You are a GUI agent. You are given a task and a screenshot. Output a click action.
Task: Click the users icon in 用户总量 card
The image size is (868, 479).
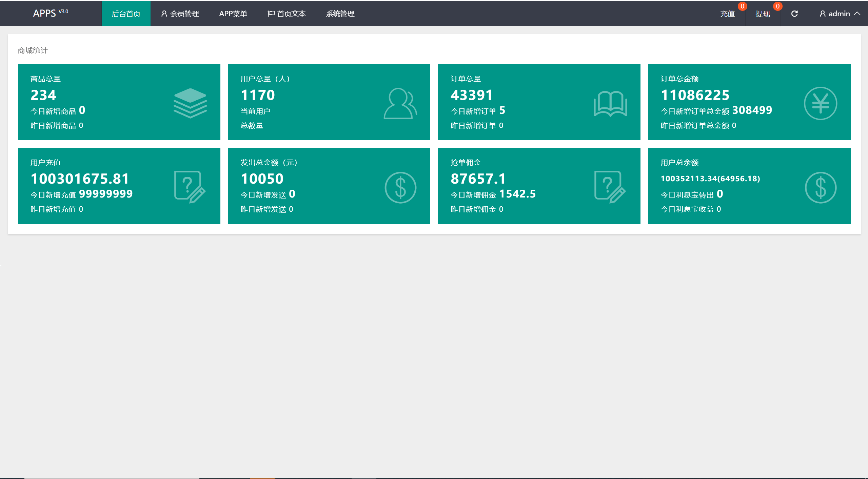coord(400,104)
